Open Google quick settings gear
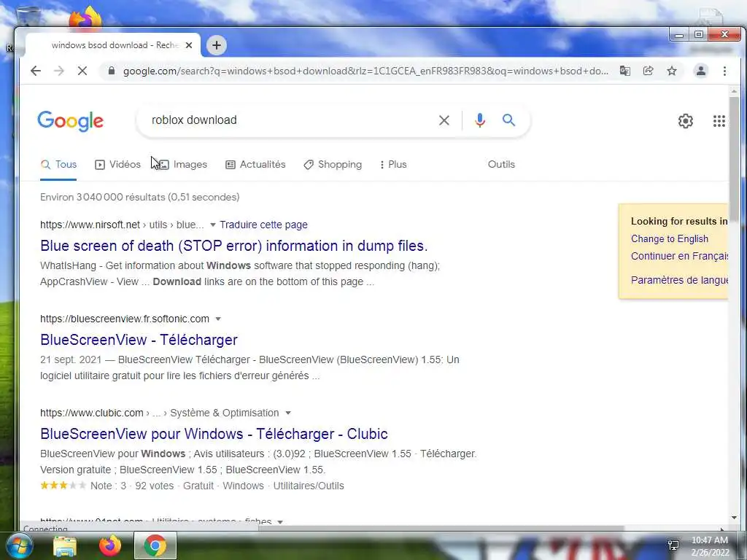Screen dimensions: 747x560 [686, 121]
